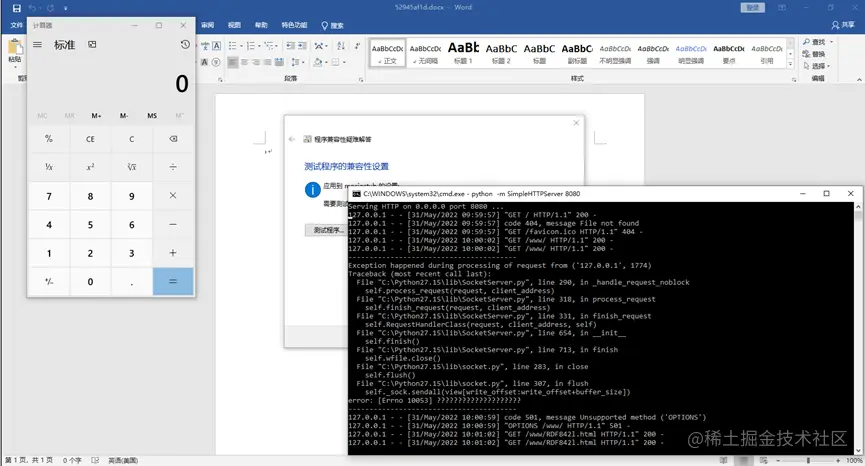This screenshot has width=865, height=466.
Task: Apply the Heading 1 style
Action: pyautogui.click(x=463, y=53)
